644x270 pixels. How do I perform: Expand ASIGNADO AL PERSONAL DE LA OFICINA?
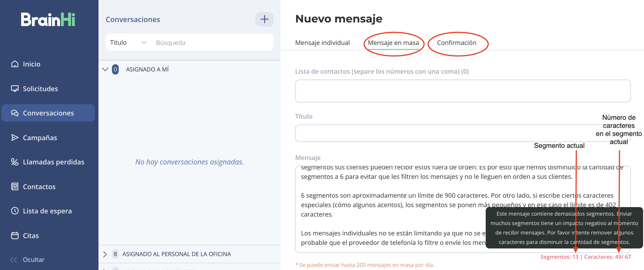point(105,254)
